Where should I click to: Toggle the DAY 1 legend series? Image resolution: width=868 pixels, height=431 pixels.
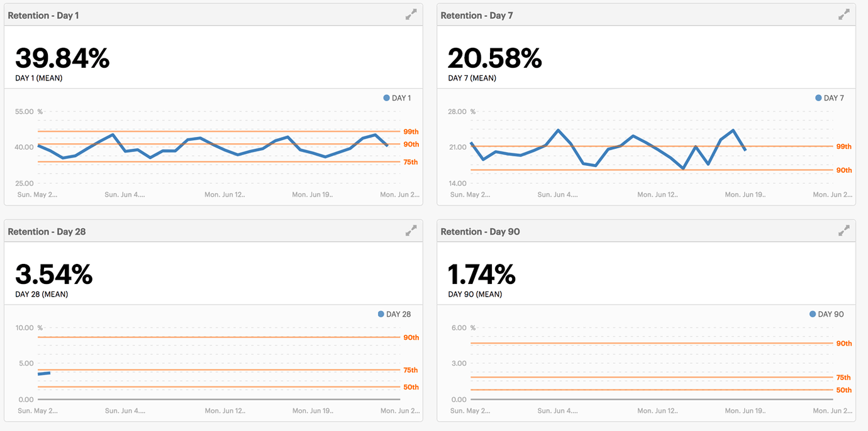point(397,98)
